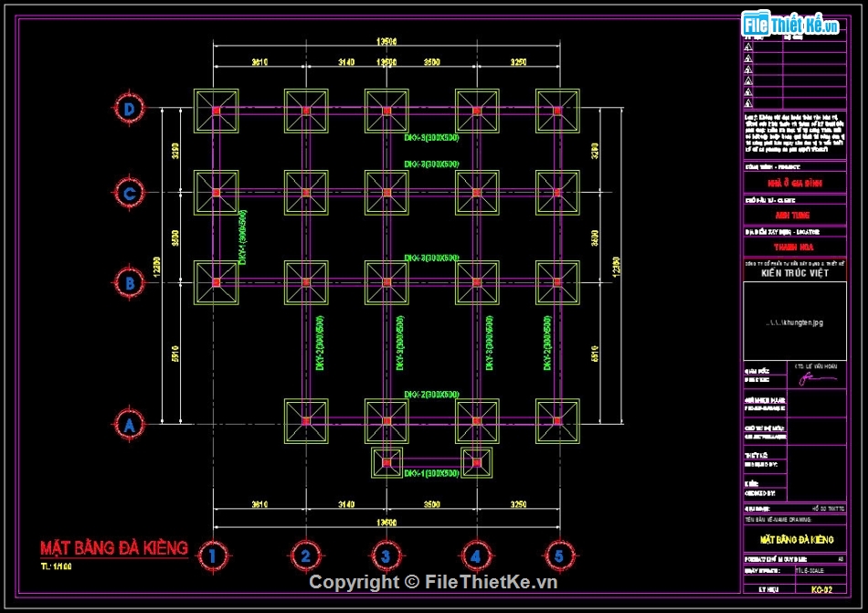This screenshot has width=868, height=613.
Task: Click the footing at axes D and 5
Action: [557, 111]
